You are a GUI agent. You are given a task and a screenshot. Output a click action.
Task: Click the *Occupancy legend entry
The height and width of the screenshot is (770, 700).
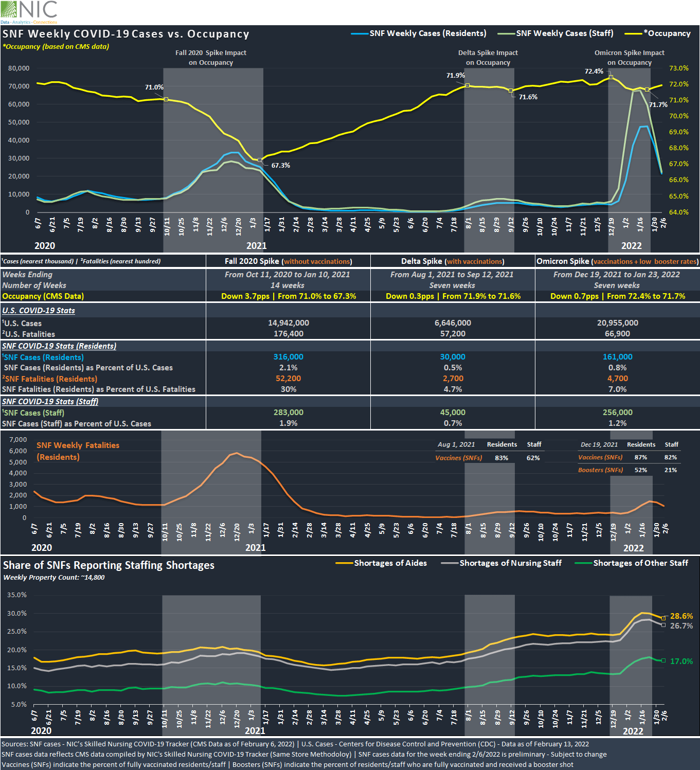tap(657, 33)
